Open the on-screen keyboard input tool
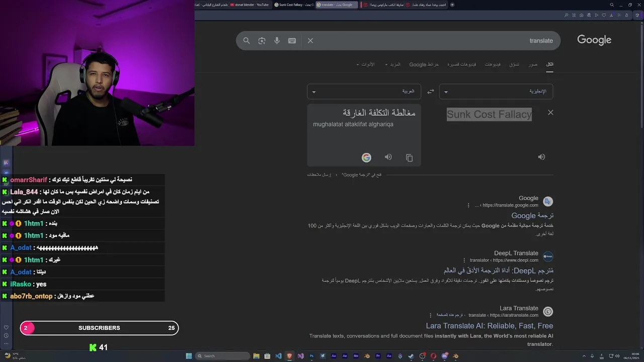644x362 pixels. (292, 41)
